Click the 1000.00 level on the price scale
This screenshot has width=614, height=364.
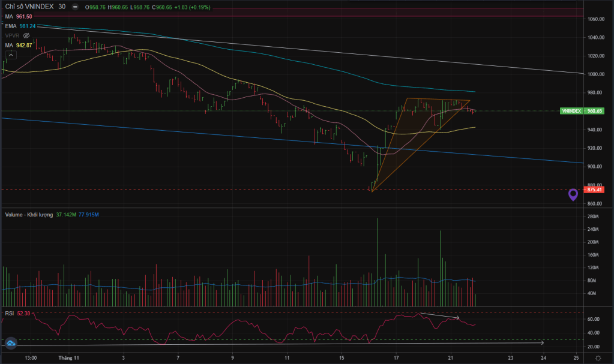click(x=595, y=74)
